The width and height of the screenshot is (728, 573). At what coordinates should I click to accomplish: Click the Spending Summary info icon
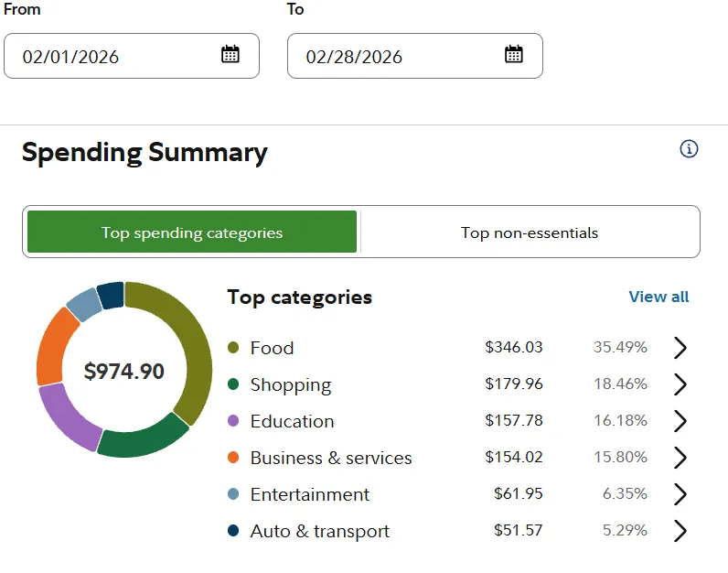[x=690, y=149]
